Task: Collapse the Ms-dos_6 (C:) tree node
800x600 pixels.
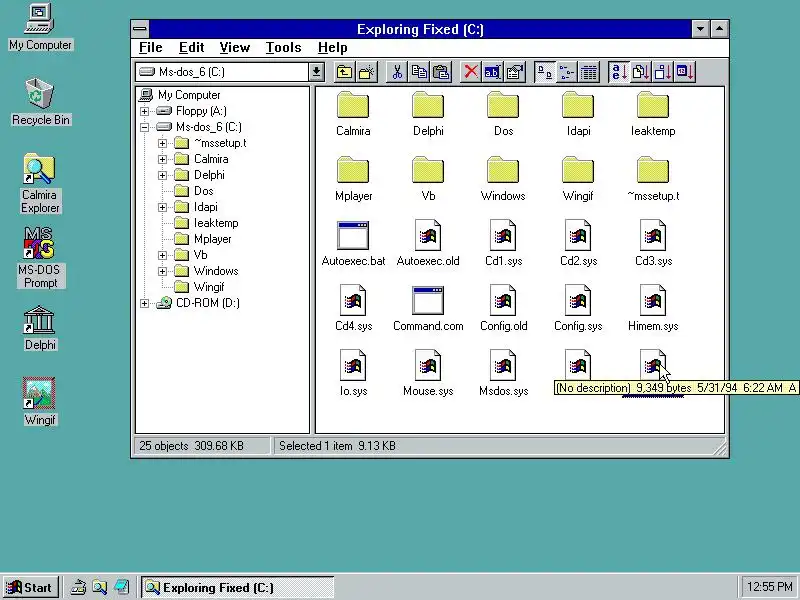Action: pyautogui.click(x=144, y=127)
